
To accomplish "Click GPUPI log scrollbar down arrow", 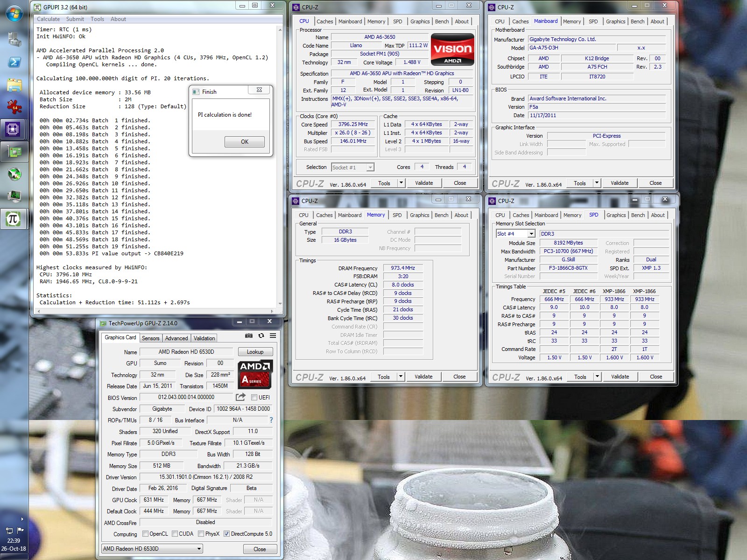I will [280, 304].
